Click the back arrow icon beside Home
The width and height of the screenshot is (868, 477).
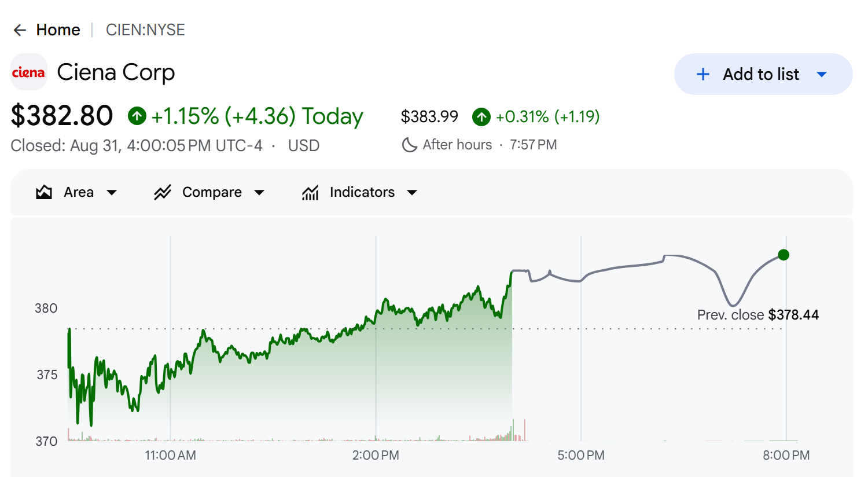[20, 30]
